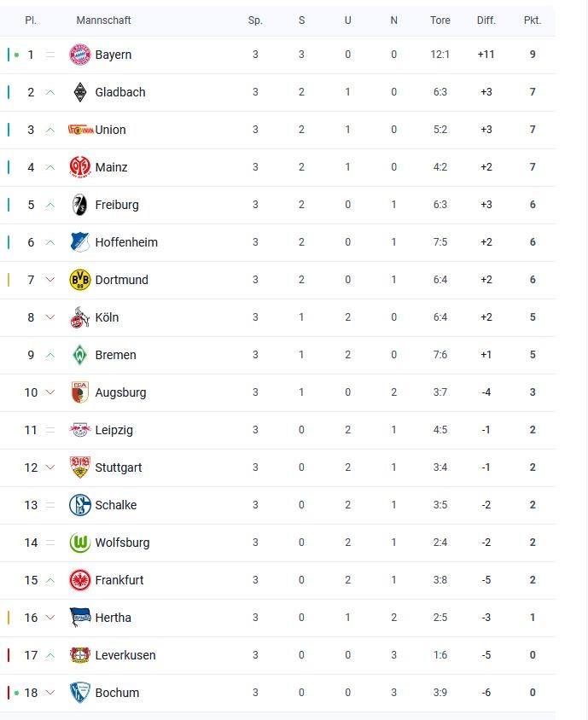
Task: Open the Freiburg team name
Action: [117, 205]
